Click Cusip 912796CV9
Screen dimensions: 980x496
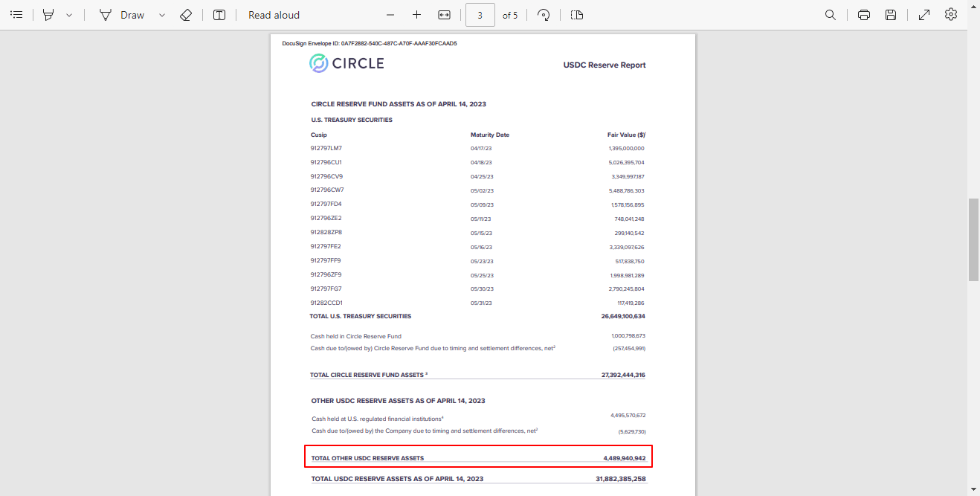[326, 176]
